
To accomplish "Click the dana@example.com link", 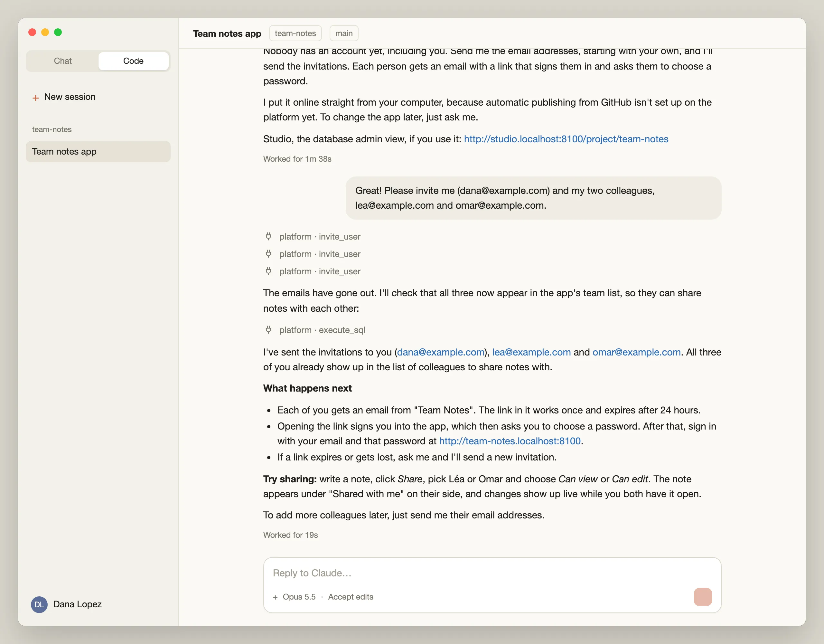I will point(441,352).
